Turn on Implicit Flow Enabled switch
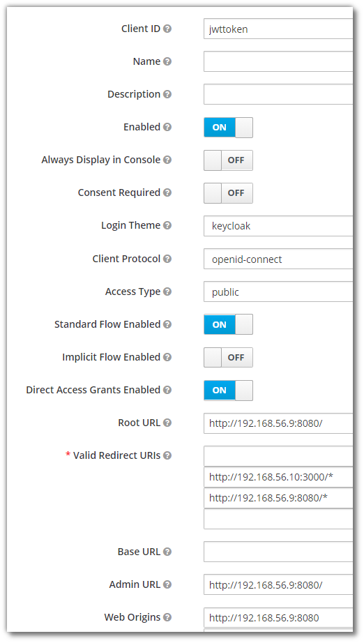The image size is (364, 643). [x=228, y=357]
